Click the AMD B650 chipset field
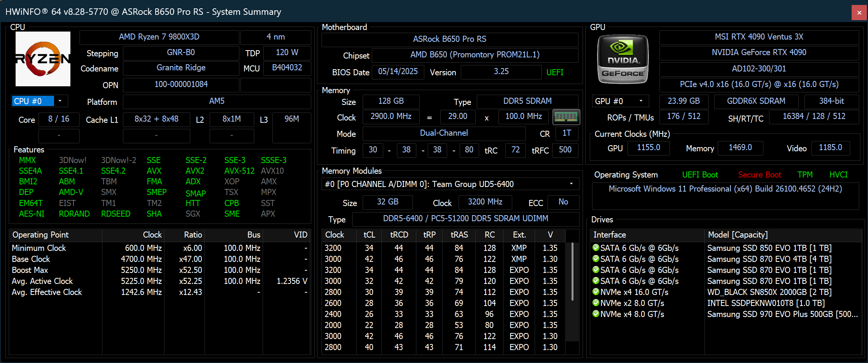Screen dimensions: 868x363 pos(475,55)
